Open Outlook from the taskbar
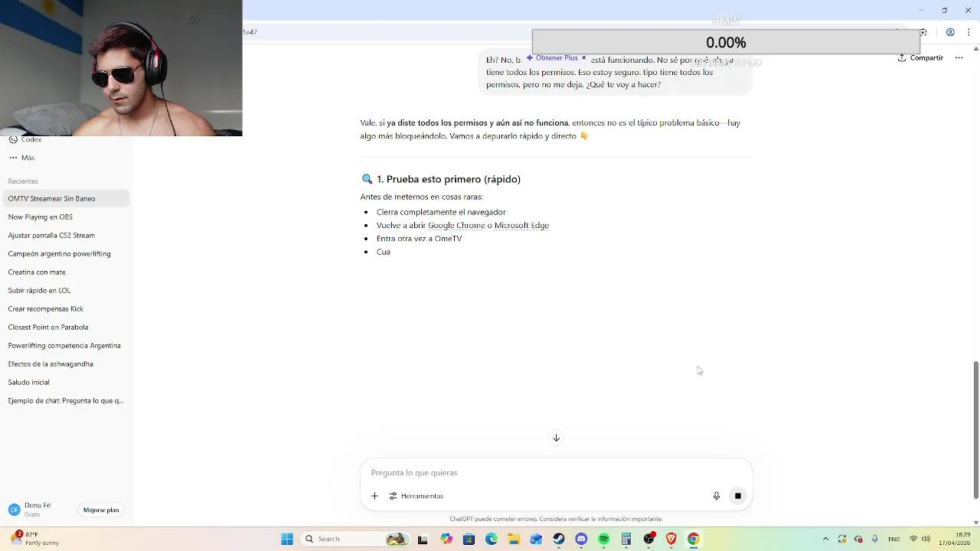 tap(536, 539)
